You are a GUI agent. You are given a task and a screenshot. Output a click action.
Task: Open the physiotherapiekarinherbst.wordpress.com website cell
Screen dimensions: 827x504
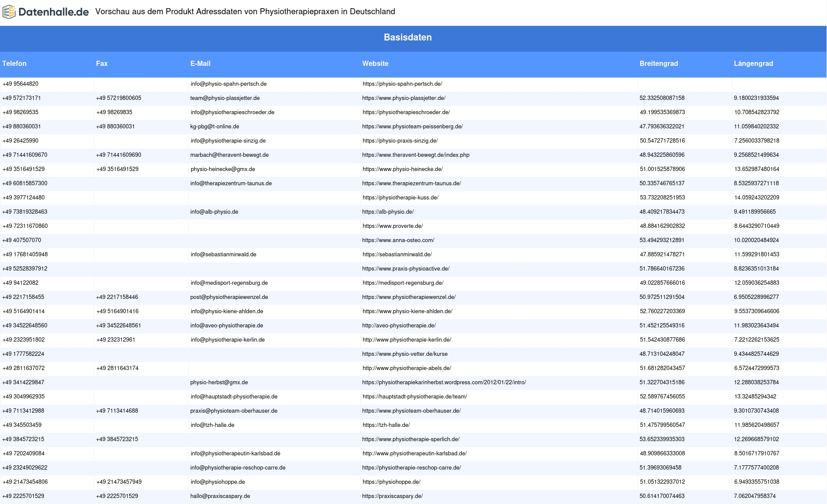[444, 383]
